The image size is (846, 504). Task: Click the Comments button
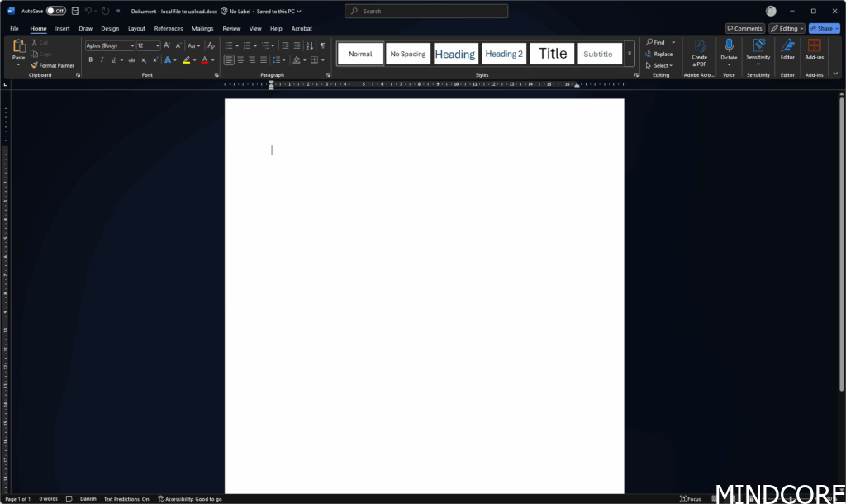[744, 28]
